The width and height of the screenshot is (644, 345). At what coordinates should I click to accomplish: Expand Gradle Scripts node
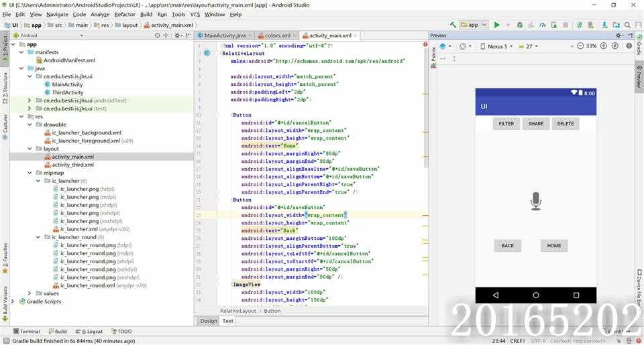[13, 301]
